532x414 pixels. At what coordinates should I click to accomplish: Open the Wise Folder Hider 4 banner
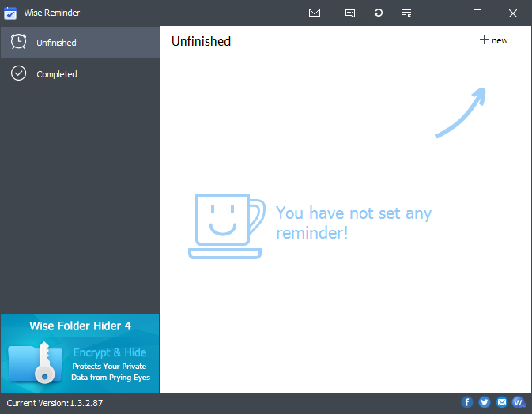click(x=80, y=326)
